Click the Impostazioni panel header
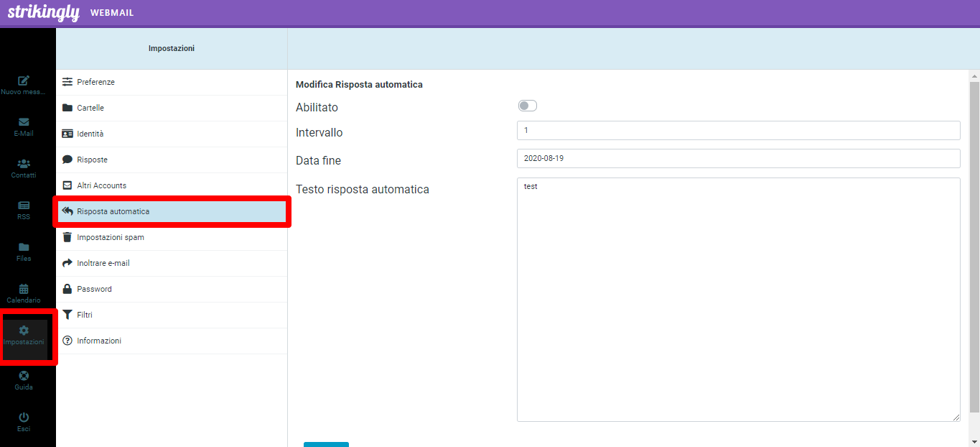Image resolution: width=980 pixels, height=447 pixels. [172, 48]
